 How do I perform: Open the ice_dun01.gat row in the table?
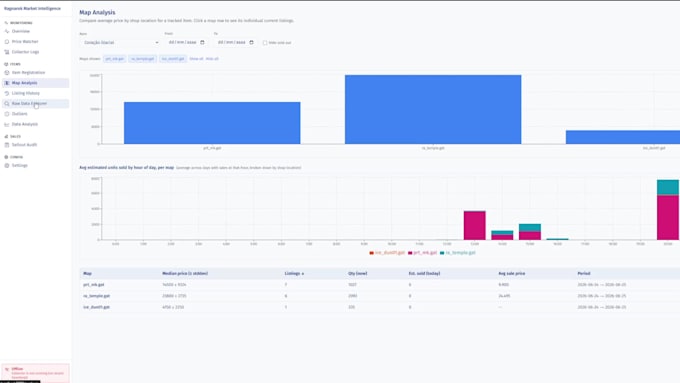click(x=379, y=307)
